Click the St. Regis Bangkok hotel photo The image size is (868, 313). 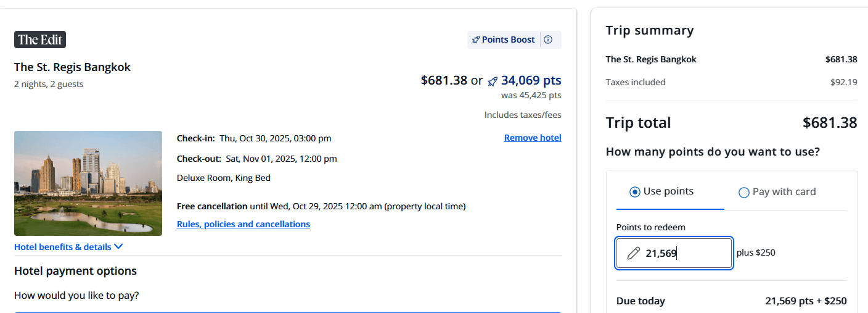[88, 183]
